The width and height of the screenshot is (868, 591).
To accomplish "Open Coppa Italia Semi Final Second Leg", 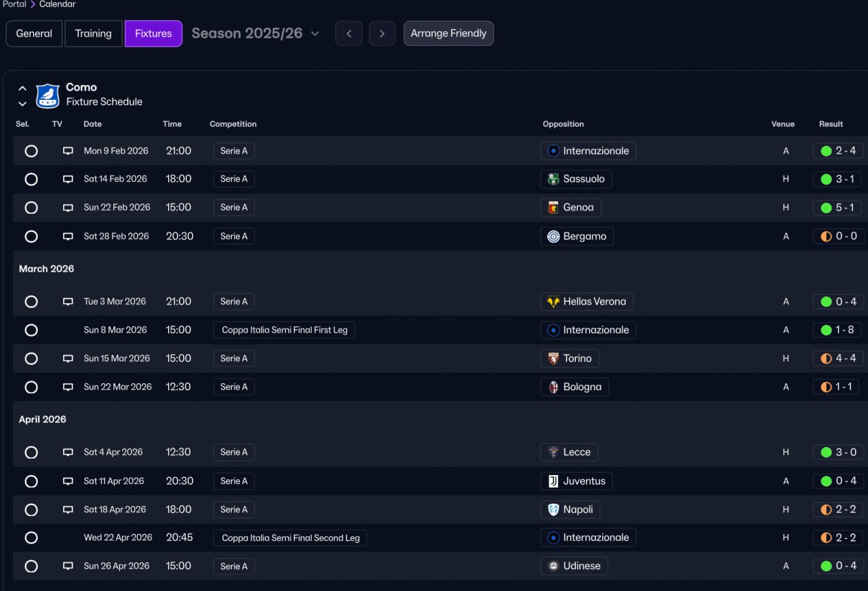I will [290, 538].
